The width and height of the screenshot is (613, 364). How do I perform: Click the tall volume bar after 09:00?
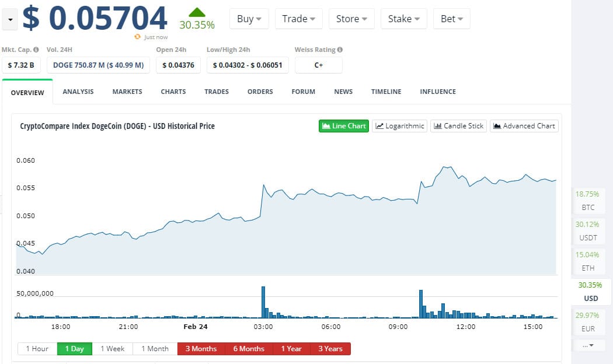coord(421,304)
